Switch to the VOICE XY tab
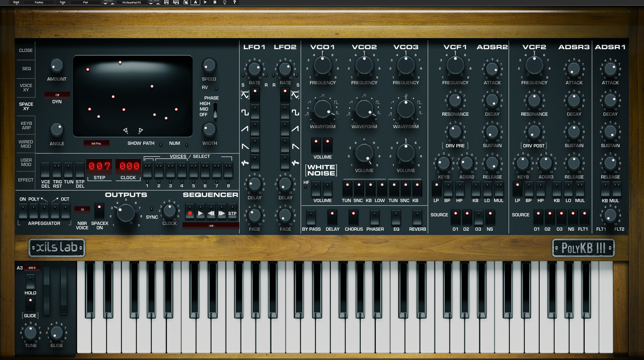The width and height of the screenshot is (644, 360). pos(26,88)
